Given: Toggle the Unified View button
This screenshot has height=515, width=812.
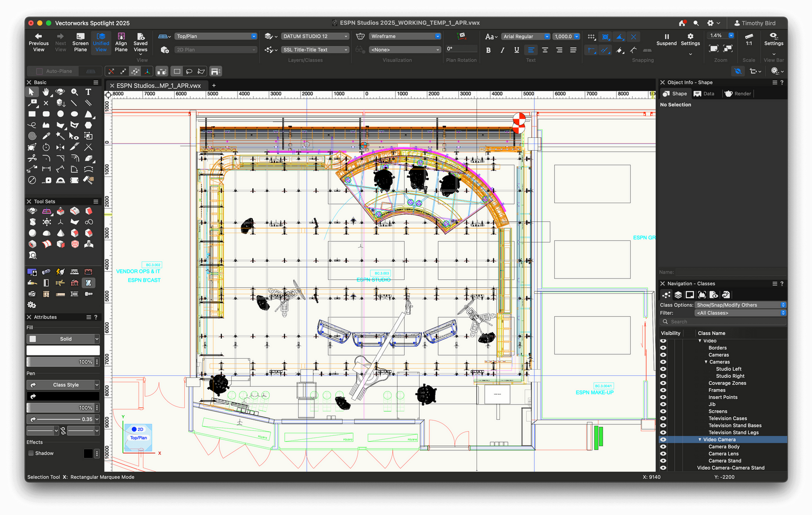Looking at the screenshot, I should [101, 42].
